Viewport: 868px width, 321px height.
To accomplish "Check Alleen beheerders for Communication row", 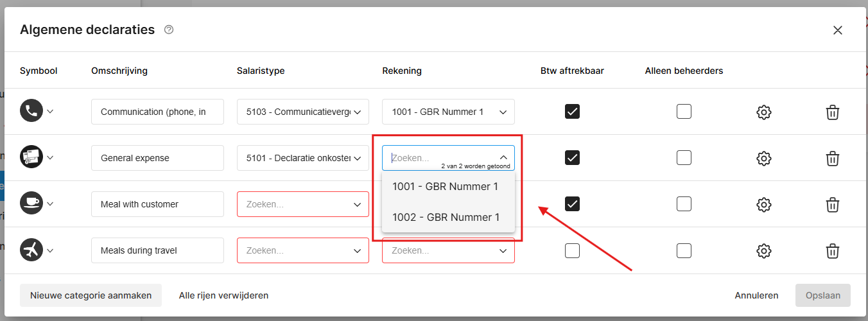I will click(684, 112).
